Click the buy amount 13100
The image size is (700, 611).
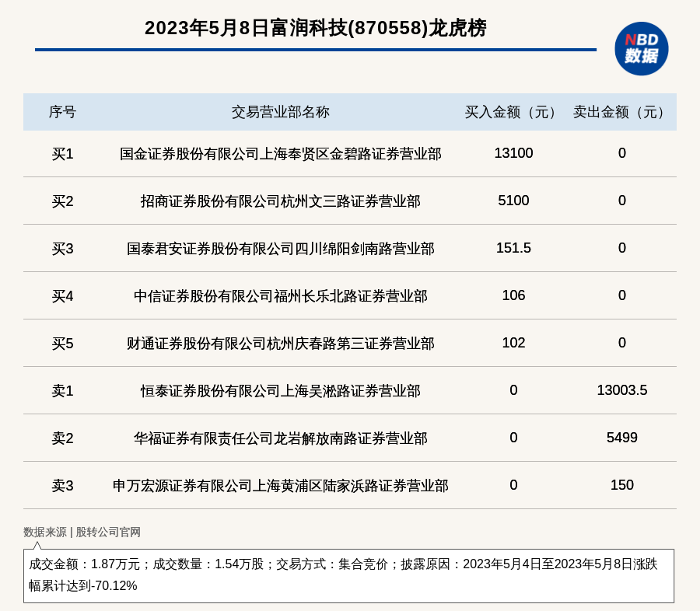(x=513, y=153)
